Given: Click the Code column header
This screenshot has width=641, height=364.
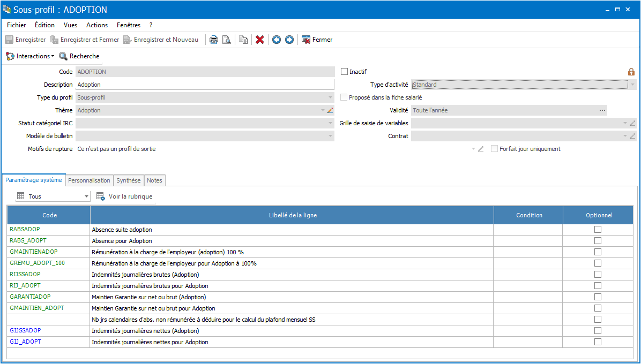Looking at the screenshot, I should click(x=49, y=215).
